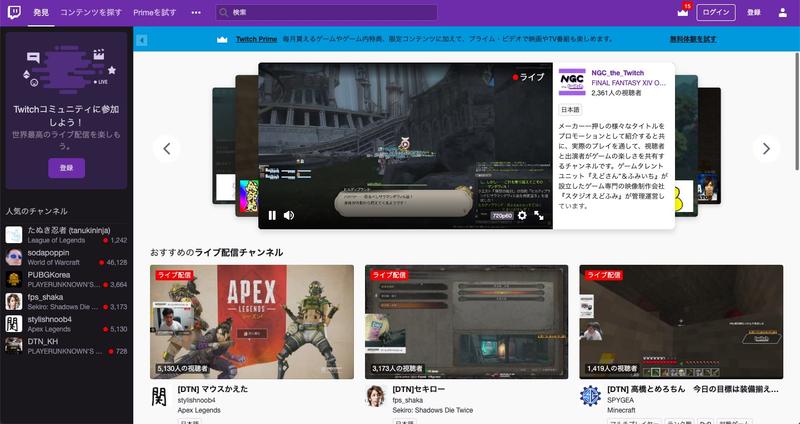Open the 発見 tab
This screenshot has width=800, height=424.
41,12
